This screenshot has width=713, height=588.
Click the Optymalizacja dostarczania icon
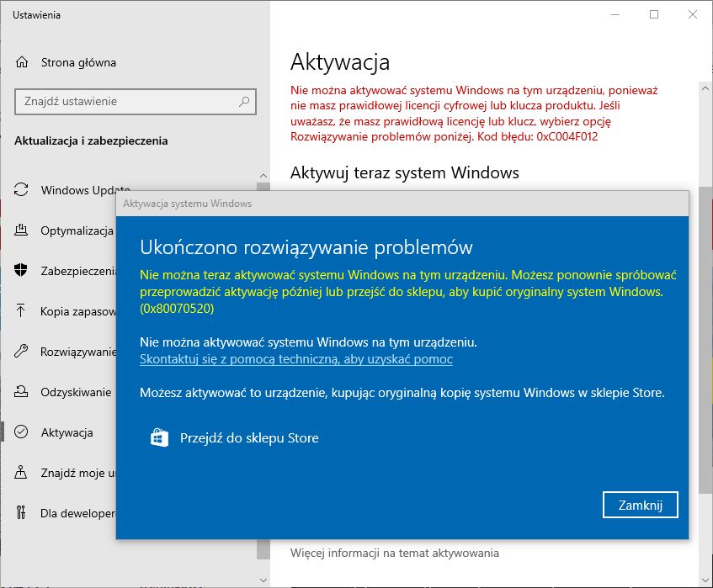click(21, 230)
